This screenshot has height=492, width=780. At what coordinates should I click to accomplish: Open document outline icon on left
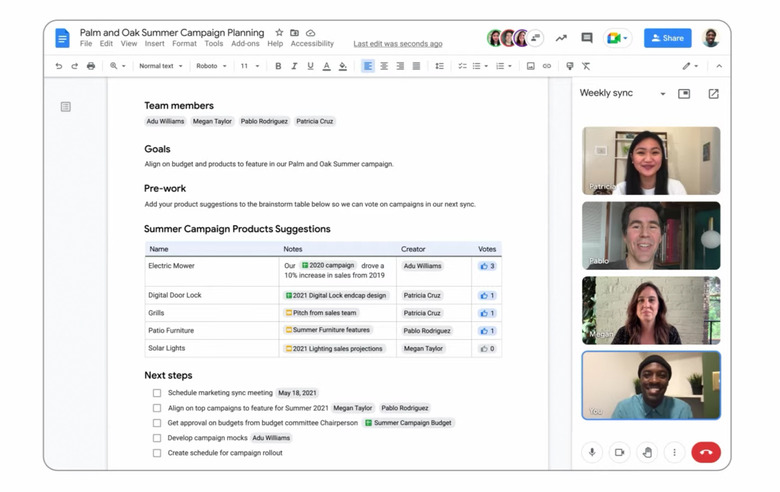(x=66, y=106)
